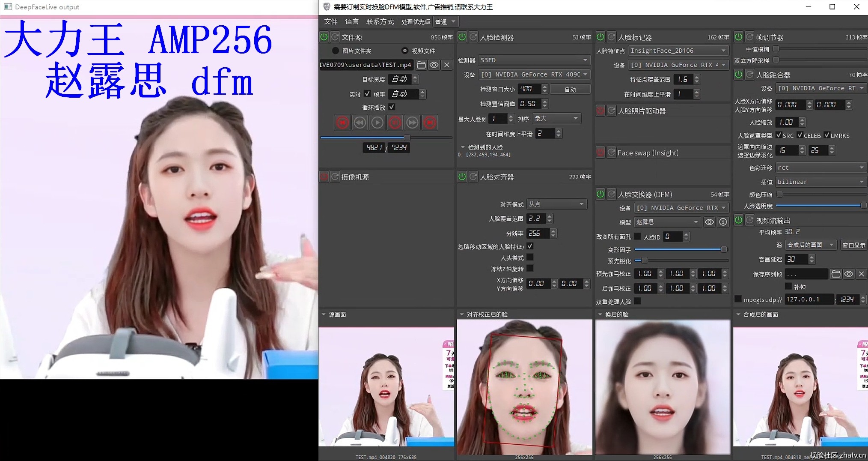The image size is (868, 461).
Task: Reveal TEST.mp4 path with eye icon
Action: click(x=434, y=65)
